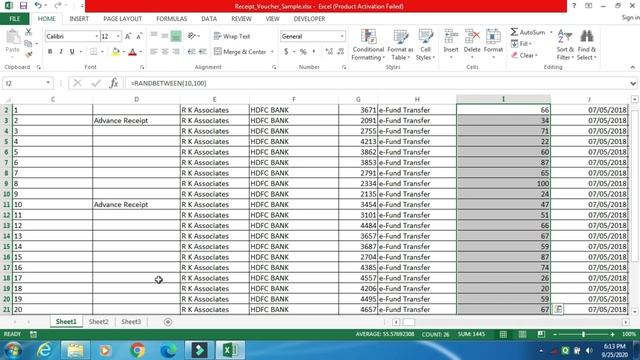Open the DATA ribbon tab

click(209, 19)
